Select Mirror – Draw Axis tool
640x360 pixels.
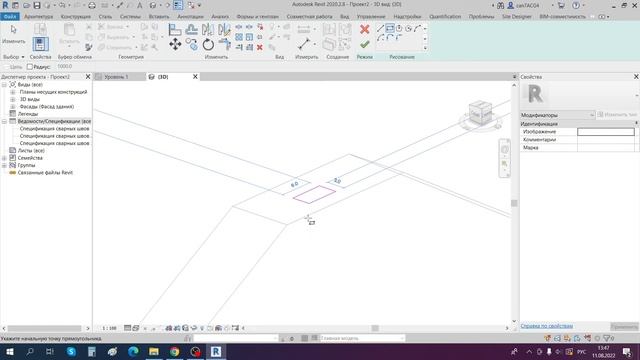(x=224, y=29)
